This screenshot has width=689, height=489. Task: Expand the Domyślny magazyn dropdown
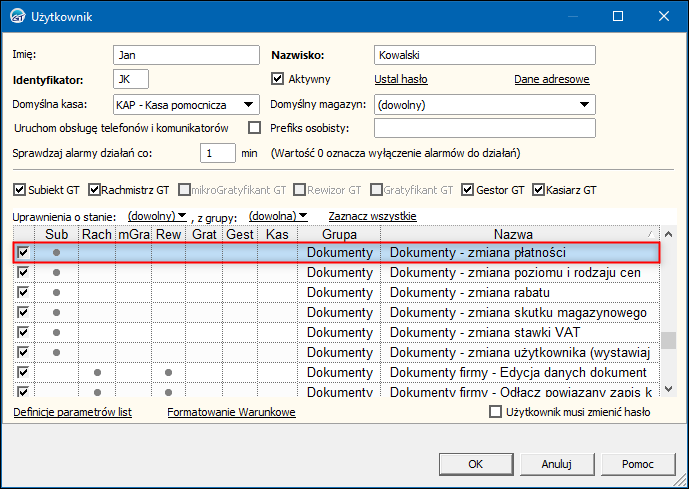click(x=585, y=103)
